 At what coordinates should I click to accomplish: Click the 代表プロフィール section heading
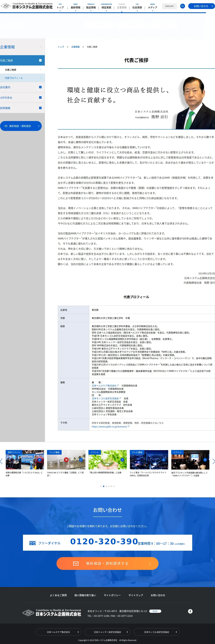[x=136, y=297]
